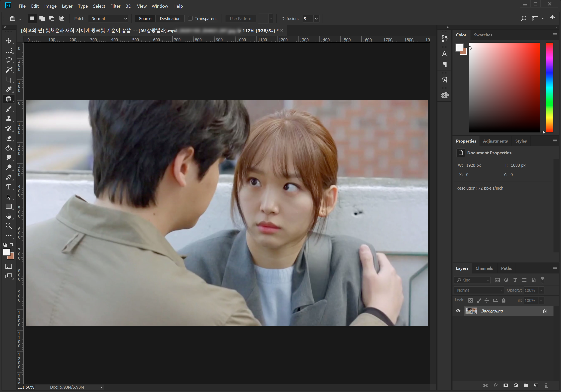The height and width of the screenshot is (392, 561).
Task: Select the Clone Stamp tool
Action: click(x=9, y=119)
